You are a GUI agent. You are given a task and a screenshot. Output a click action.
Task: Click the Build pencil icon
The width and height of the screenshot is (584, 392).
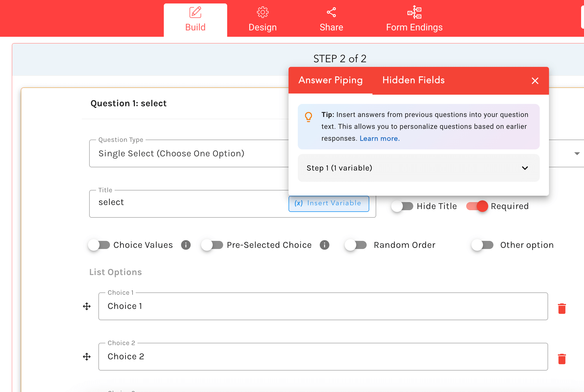click(195, 12)
